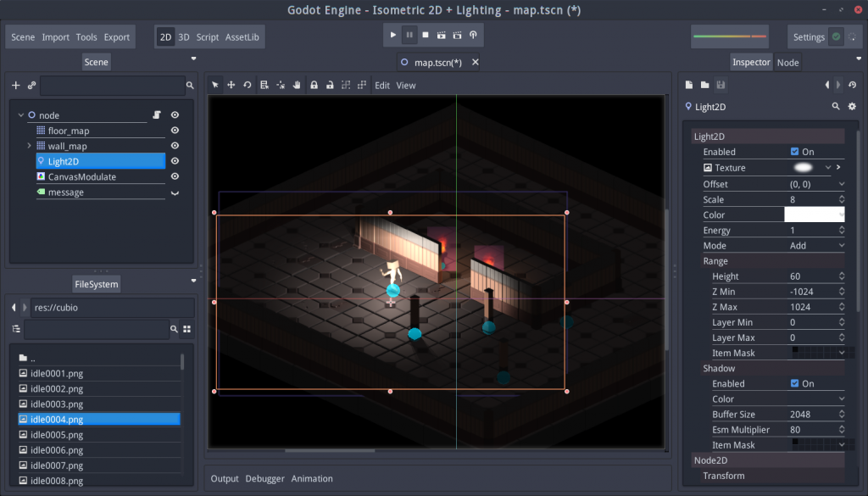868x496 pixels.
Task: Select the Move mode tool
Action: 231,85
